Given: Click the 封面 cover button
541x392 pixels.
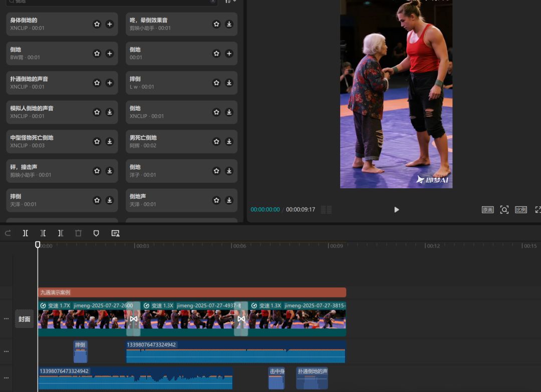Looking at the screenshot, I should click(x=25, y=319).
